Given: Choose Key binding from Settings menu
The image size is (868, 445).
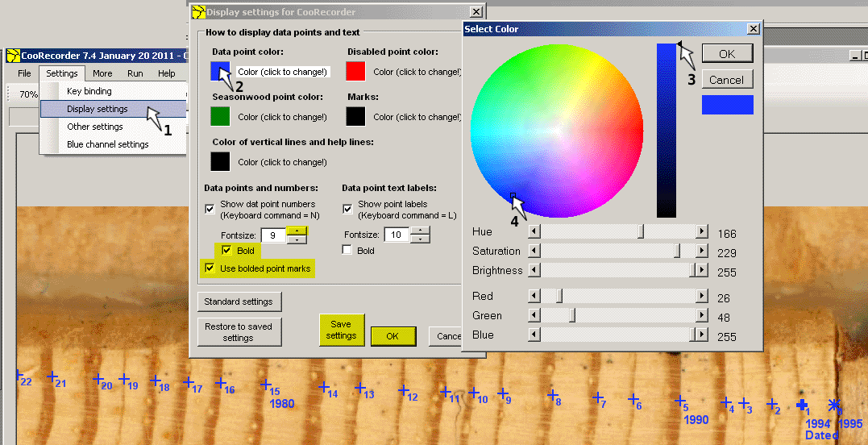Looking at the screenshot, I should 114,91.
